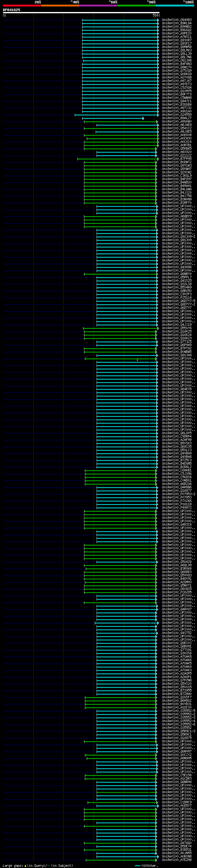The image size is (197, 868).
Task: Click hit label UniRef100_Q8L7N6
Action: pyautogui.click(x=177, y=57)
